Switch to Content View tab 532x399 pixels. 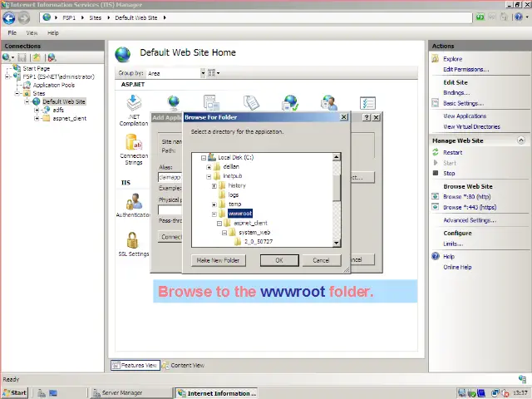(183, 365)
